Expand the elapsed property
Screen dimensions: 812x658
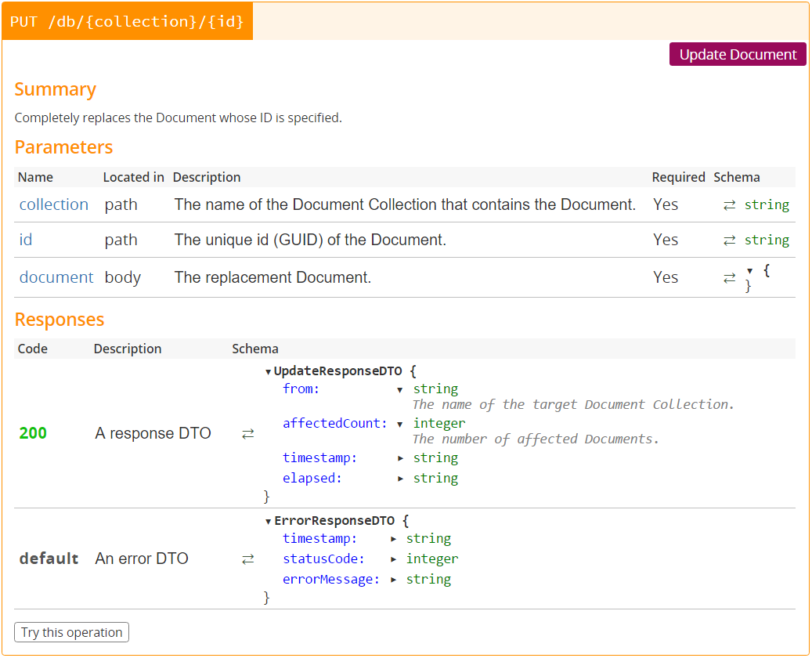400,479
